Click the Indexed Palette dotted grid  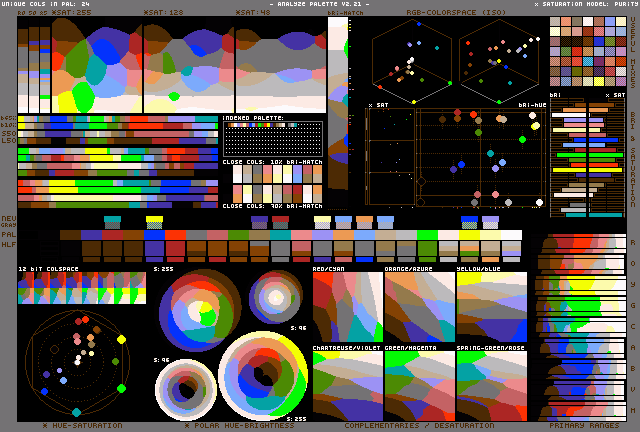point(272,138)
